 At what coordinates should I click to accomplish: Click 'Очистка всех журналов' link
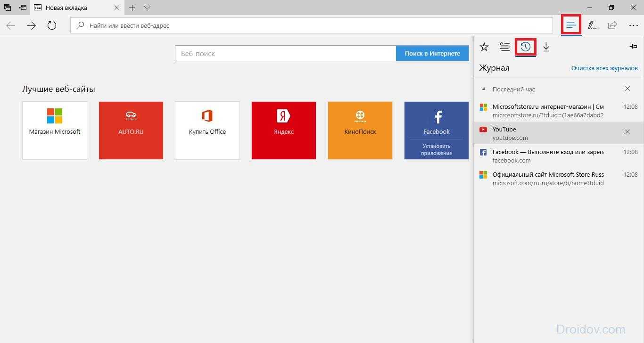[x=604, y=68]
